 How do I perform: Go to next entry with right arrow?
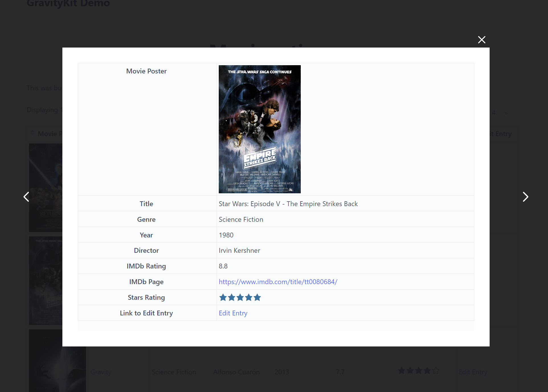coord(525,197)
